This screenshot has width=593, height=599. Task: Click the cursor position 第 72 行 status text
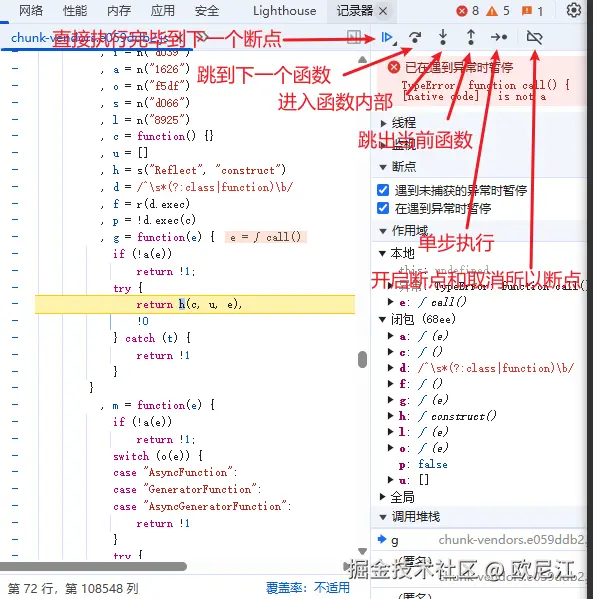73,588
